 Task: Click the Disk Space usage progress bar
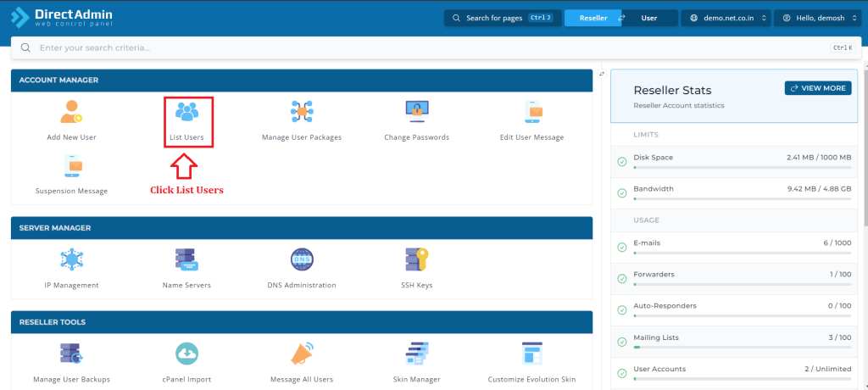[742, 167]
